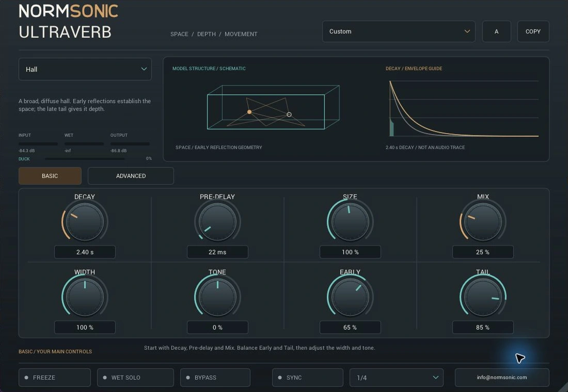568x392 pixels.
Task: Switch to the ADVANCED tab
Action: point(131,176)
